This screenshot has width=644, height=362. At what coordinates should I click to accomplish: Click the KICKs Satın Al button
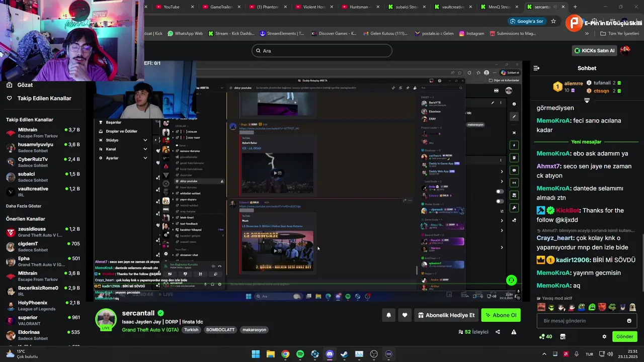point(595,50)
